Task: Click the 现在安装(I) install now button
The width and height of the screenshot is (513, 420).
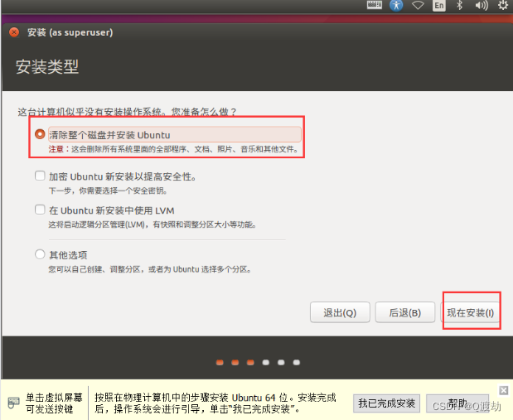Action: tap(470, 312)
